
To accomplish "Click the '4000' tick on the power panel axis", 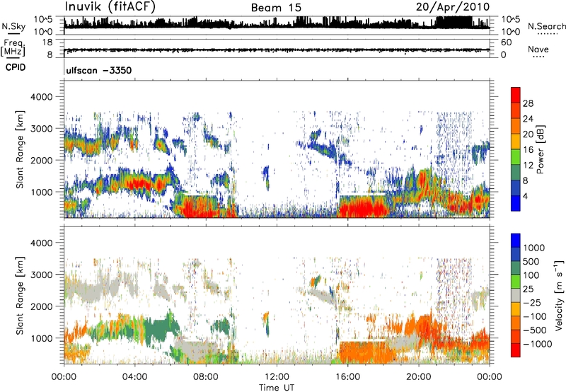I will [x=43, y=97].
